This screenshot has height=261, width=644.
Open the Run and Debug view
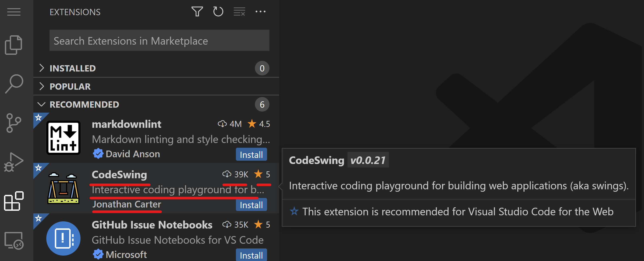[14, 162]
